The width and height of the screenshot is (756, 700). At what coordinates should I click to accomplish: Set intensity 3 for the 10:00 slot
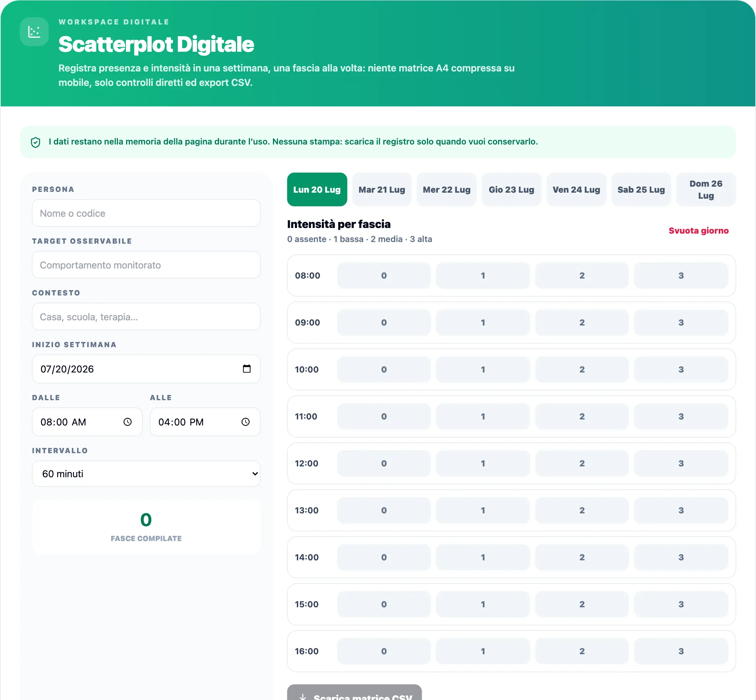tap(681, 369)
